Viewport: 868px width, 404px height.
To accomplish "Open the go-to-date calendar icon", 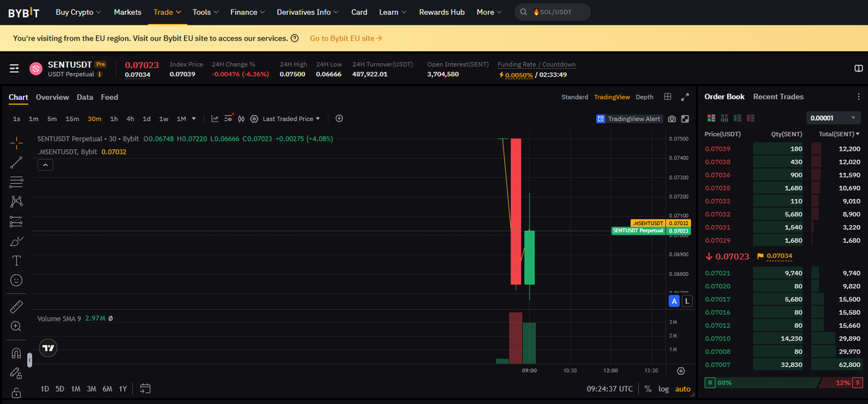I will click(x=145, y=388).
